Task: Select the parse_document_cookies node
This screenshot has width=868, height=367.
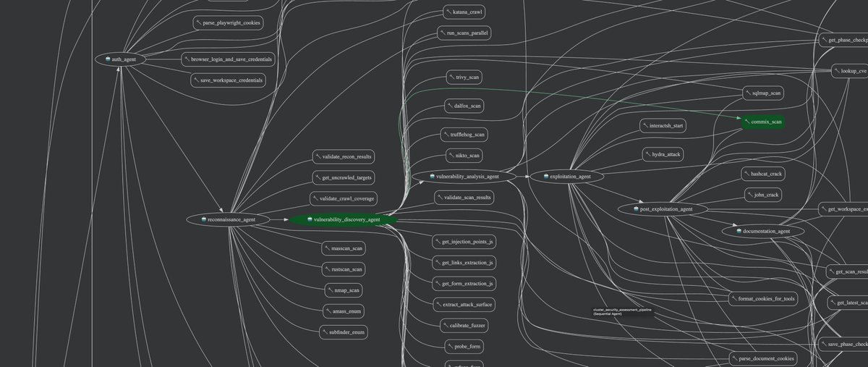Action: click(x=763, y=358)
